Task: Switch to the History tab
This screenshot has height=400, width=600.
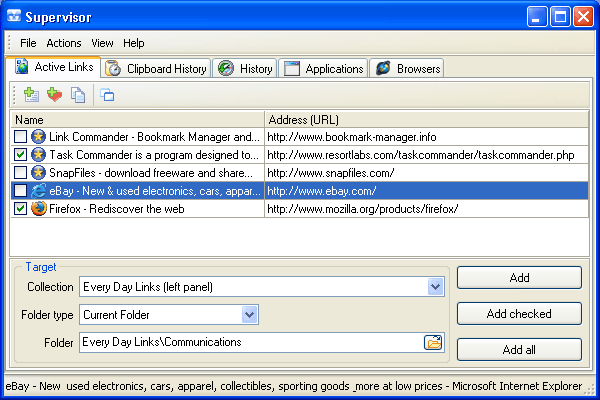Action: [245, 68]
